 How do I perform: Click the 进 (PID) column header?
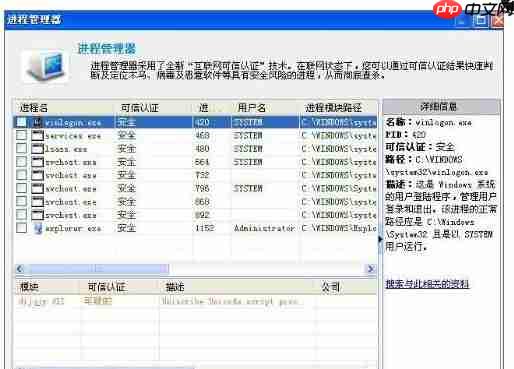[x=212, y=108]
